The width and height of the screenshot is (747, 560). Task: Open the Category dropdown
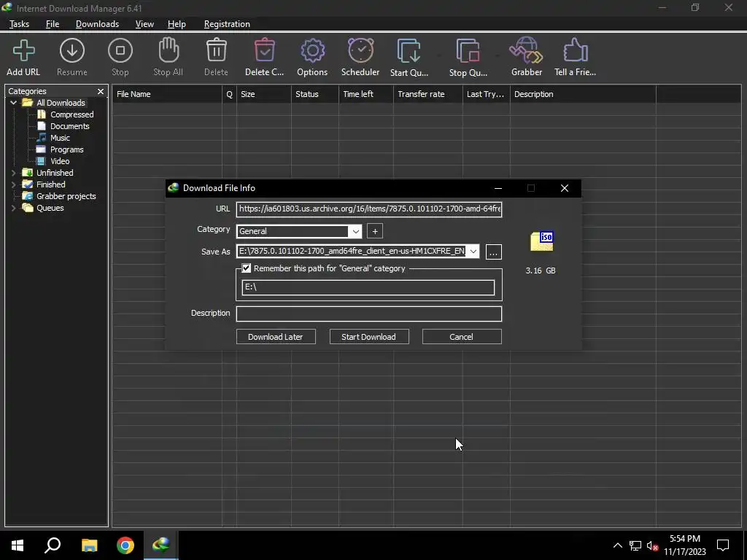(x=355, y=231)
